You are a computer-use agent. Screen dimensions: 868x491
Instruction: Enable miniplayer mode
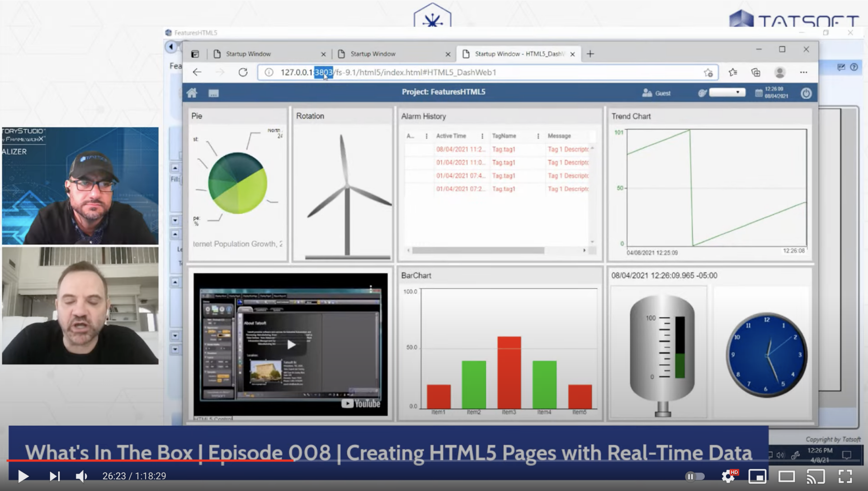[757, 476]
